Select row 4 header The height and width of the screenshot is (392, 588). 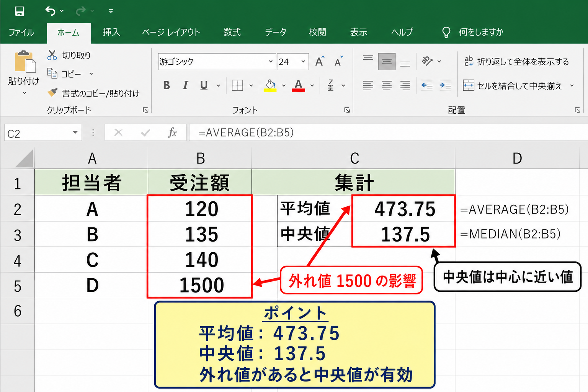17,260
